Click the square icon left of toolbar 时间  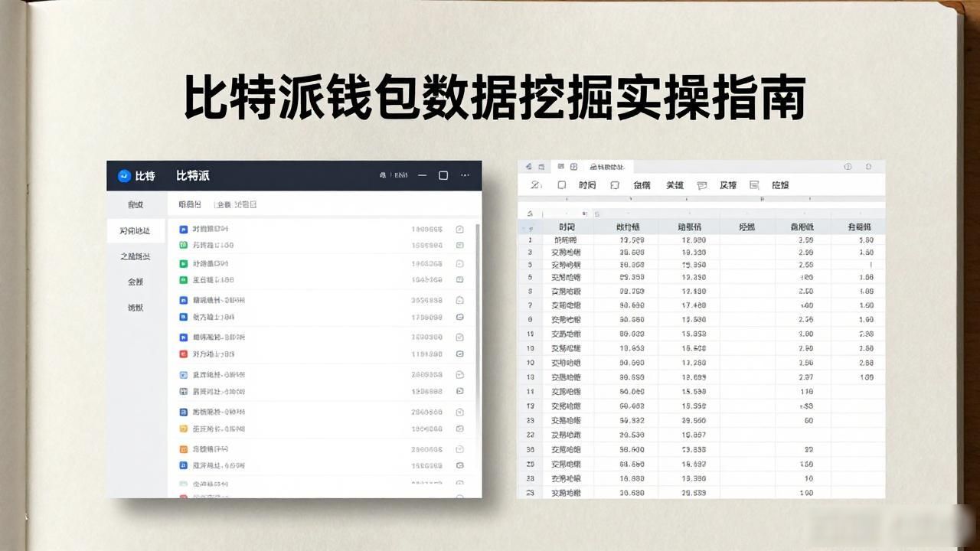(562, 185)
